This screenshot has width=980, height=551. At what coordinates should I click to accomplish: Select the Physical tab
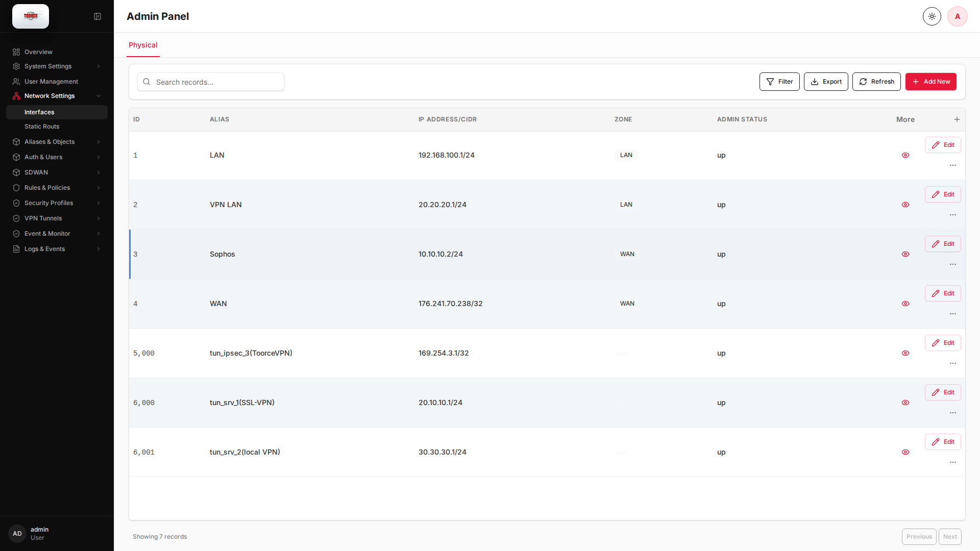143,45
